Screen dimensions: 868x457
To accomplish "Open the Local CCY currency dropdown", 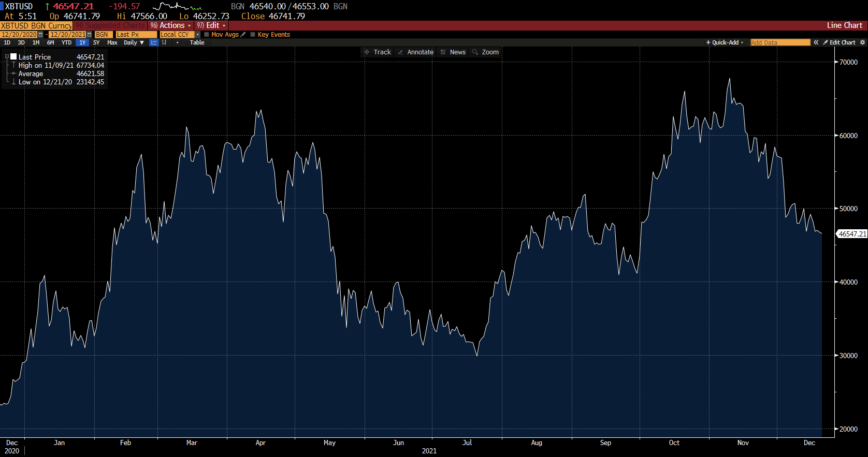I will [x=197, y=35].
